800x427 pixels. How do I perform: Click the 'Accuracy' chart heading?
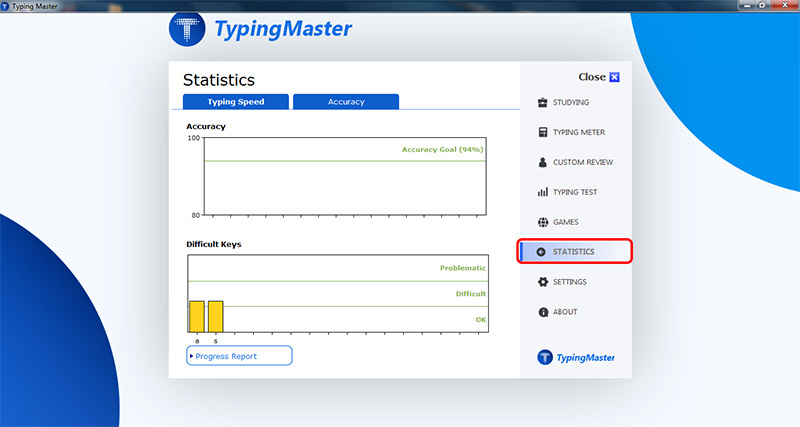tap(206, 127)
